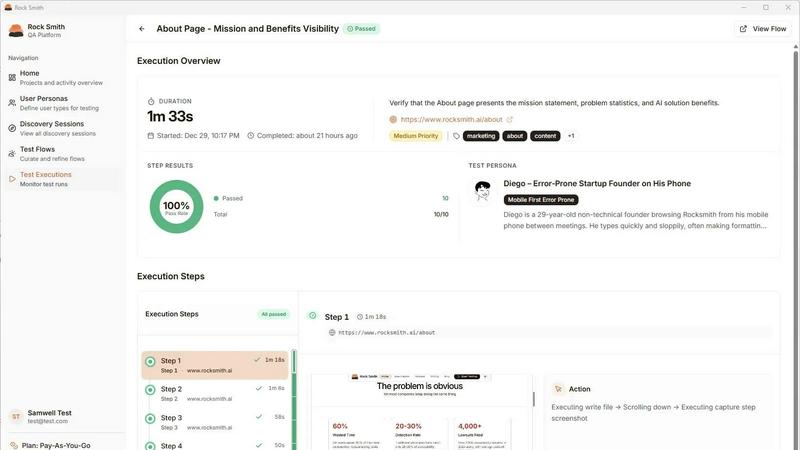Click the Test Flows sidebar icon
800x450 pixels.
click(x=12, y=154)
